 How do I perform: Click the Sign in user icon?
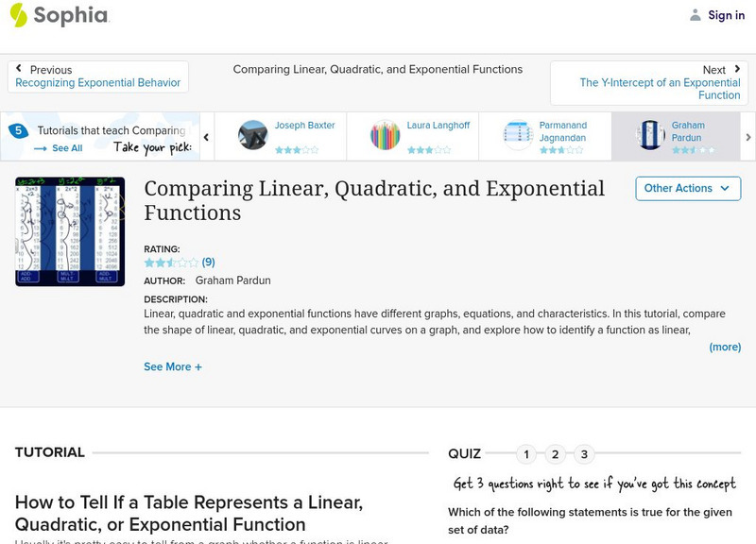pyautogui.click(x=696, y=15)
